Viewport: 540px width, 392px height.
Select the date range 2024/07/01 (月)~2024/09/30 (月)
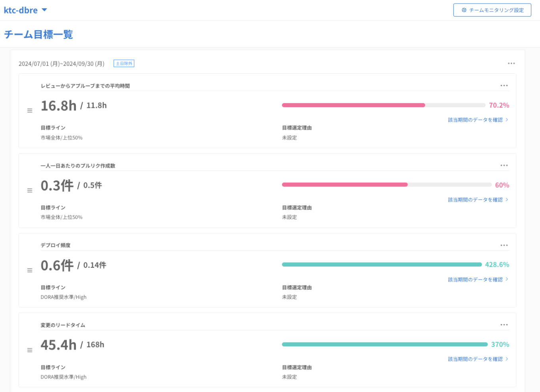tap(62, 64)
